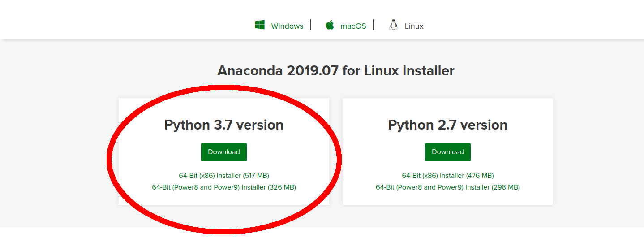Click the Linux penguin icon

click(x=394, y=25)
